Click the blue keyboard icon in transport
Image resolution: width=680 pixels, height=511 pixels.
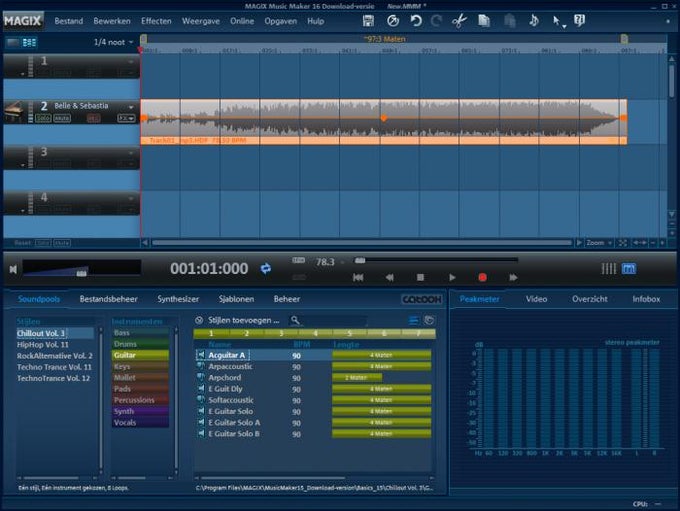pyautogui.click(x=629, y=269)
